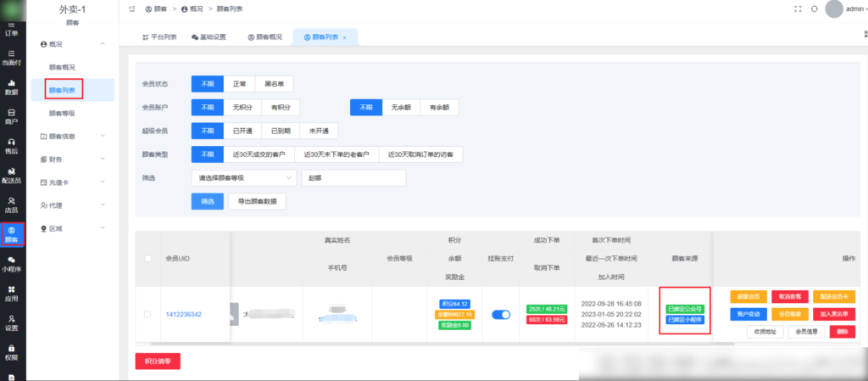Screen dimensions: 868x381
Task: Click the keyword search field containing 赵娜
Action: coord(353,177)
